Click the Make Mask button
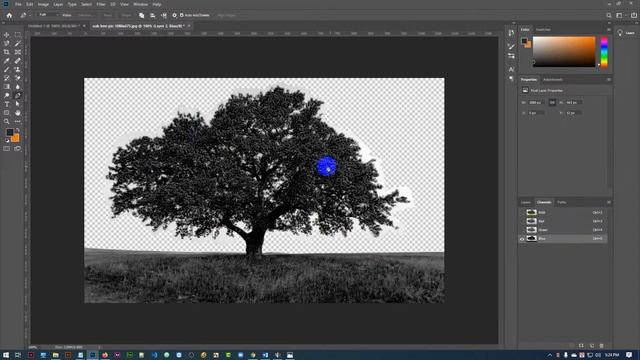Viewport: 640px width, 360px height. coord(108,15)
